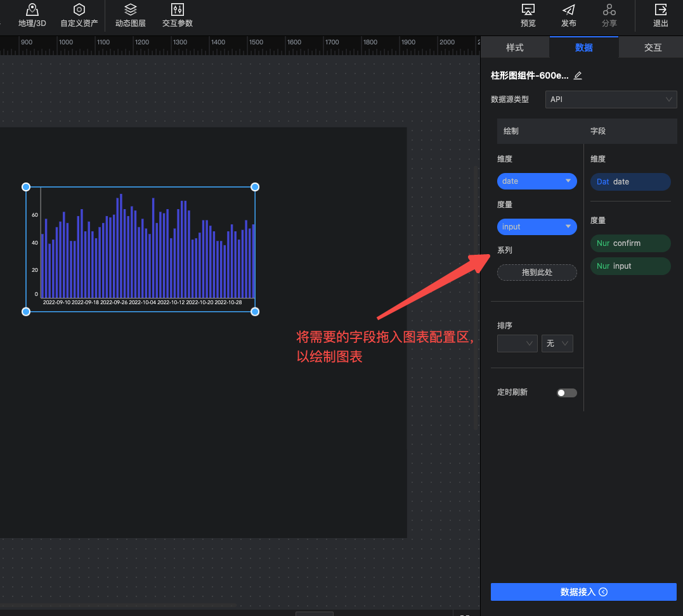This screenshot has height=616, width=683.
Task: Open the 交互参数 settings
Action: tap(178, 15)
